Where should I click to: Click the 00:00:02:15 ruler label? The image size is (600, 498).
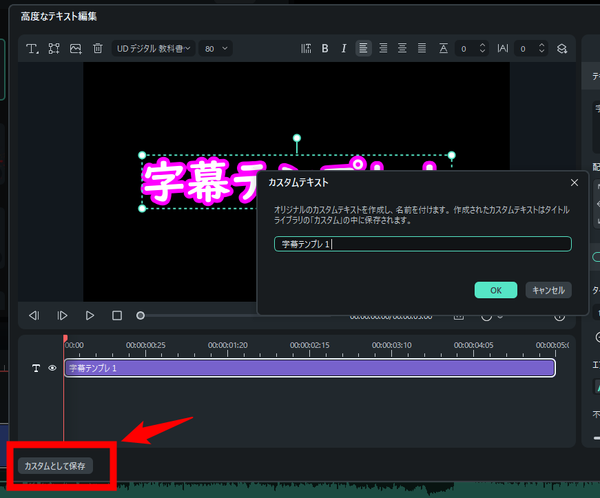[x=310, y=345]
